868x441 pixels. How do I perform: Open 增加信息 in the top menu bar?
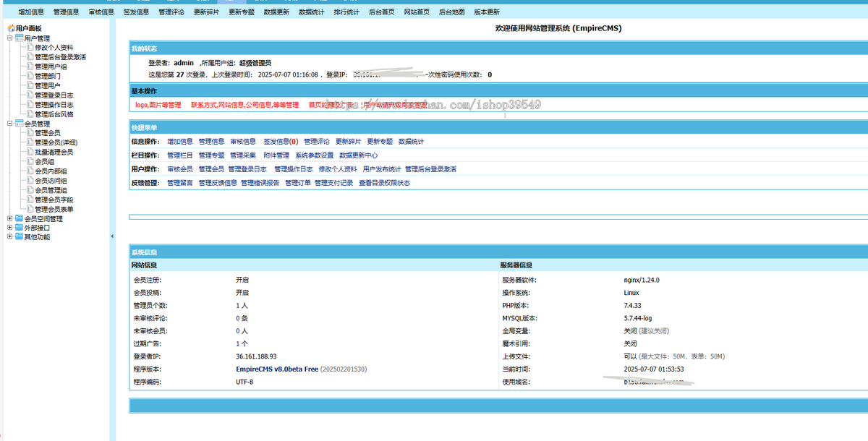pyautogui.click(x=31, y=12)
